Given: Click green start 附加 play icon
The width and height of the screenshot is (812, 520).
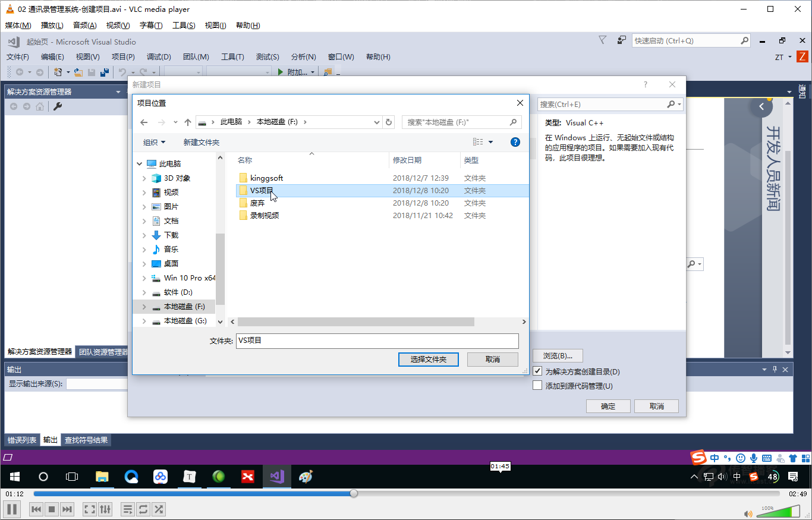Looking at the screenshot, I should coord(281,72).
